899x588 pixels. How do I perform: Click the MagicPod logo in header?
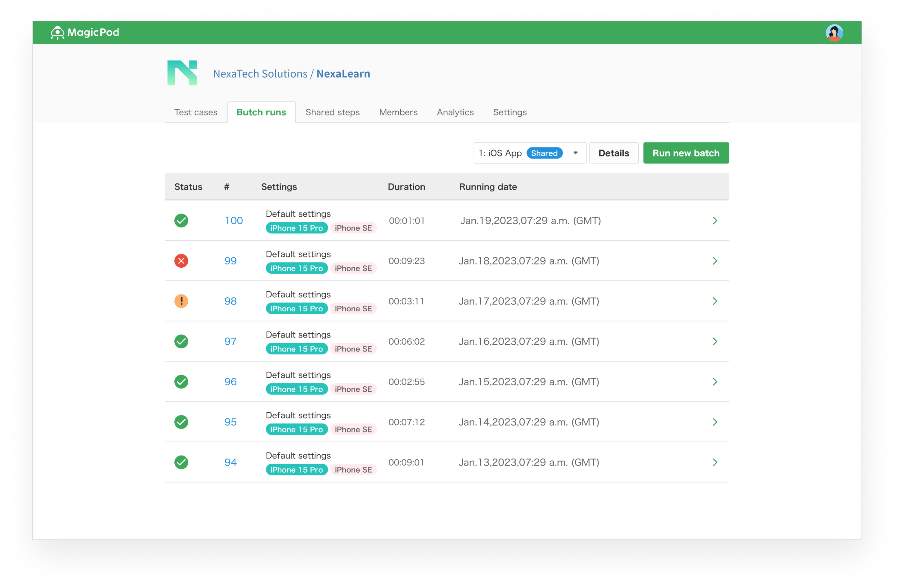pyautogui.click(x=85, y=32)
